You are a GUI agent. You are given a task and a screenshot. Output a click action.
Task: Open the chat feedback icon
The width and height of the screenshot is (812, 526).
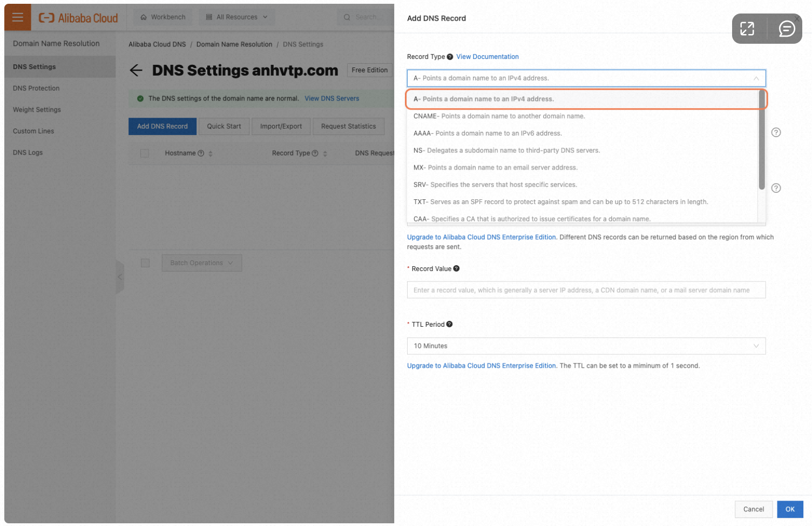click(787, 29)
